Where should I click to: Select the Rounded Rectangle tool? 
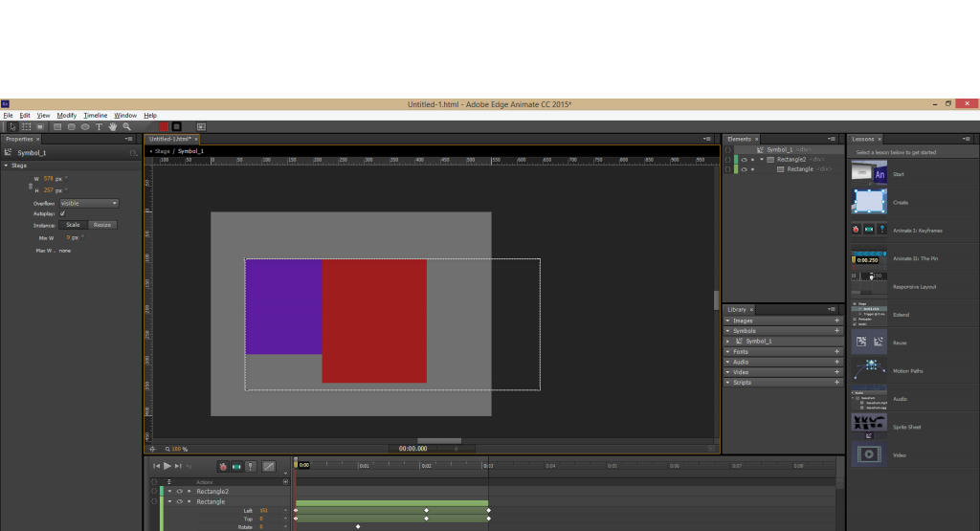point(72,126)
